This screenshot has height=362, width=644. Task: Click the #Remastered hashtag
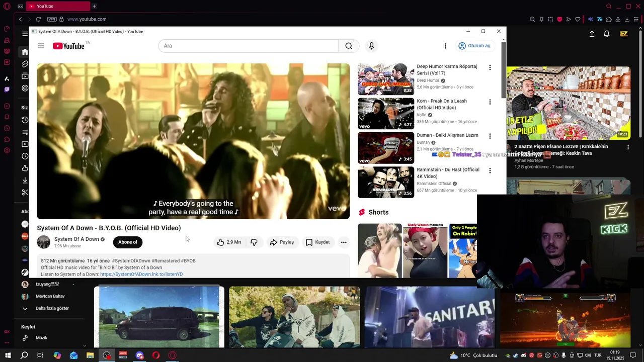167,261
